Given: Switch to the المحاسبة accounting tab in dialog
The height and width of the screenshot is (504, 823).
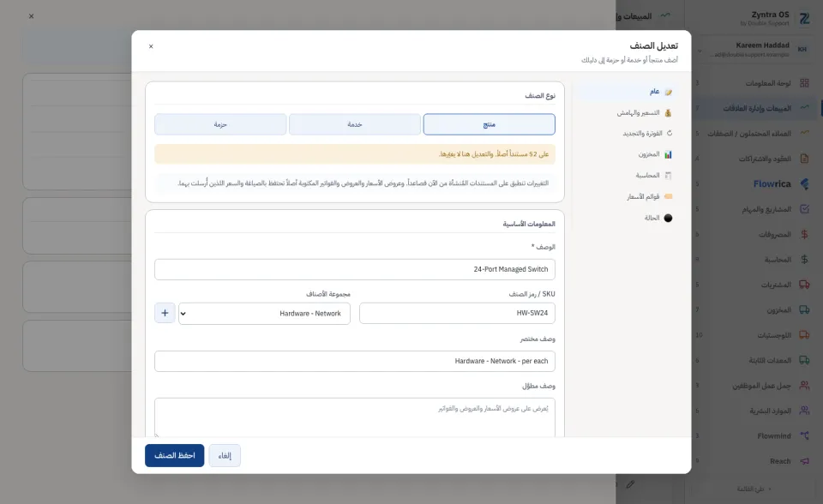Looking at the screenshot, I should pos(628,176).
